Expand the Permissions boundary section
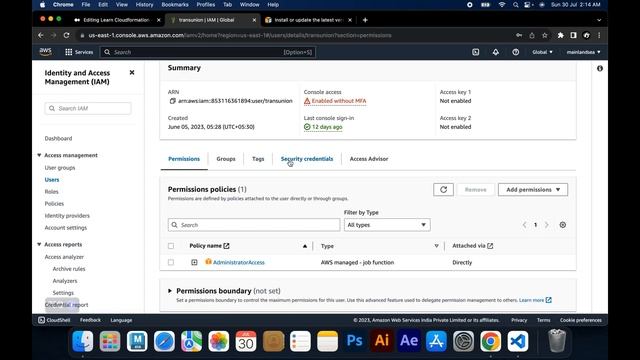Screen dimensions: 640x360 tap(170, 291)
